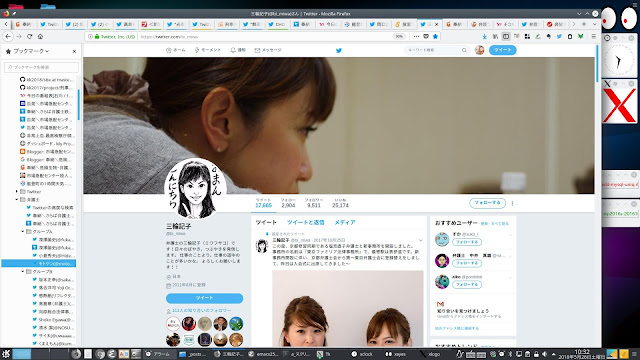The width and height of the screenshot is (640, 360).
Task: Select the メディア tab
Action: pyautogui.click(x=345, y=222)
